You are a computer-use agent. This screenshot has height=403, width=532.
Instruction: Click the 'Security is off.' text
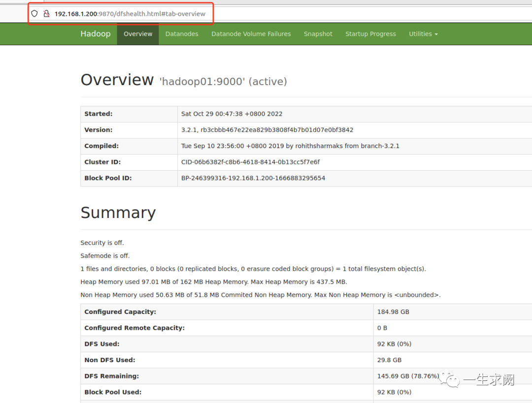pyautogui.click(x=102, y=243)
